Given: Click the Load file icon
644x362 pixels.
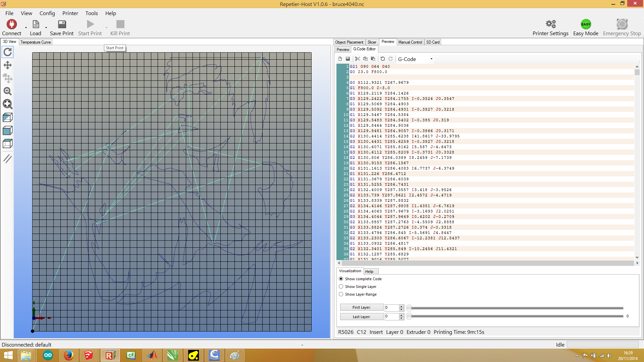Looking at the screenshot, I should pyautogui.click(x=36, y=24).
